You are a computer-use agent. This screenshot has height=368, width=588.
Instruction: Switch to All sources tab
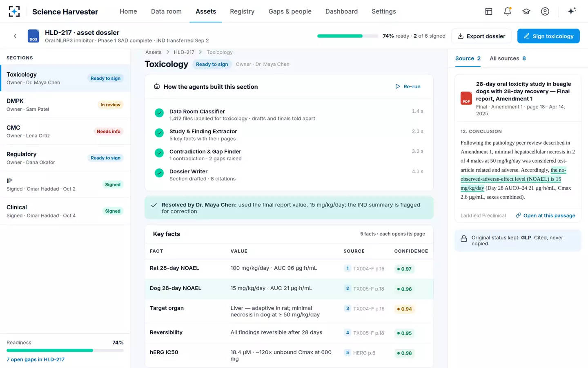click(508, 58)
